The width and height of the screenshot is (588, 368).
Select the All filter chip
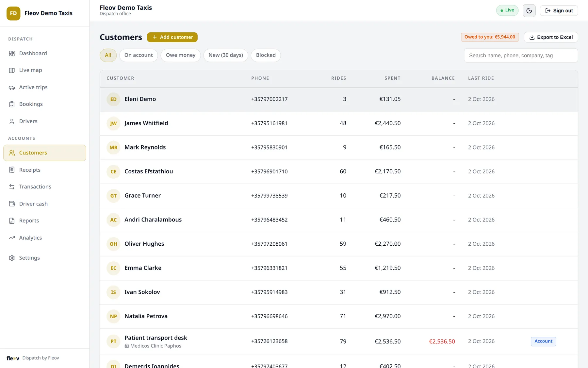[x=108, y=55]
